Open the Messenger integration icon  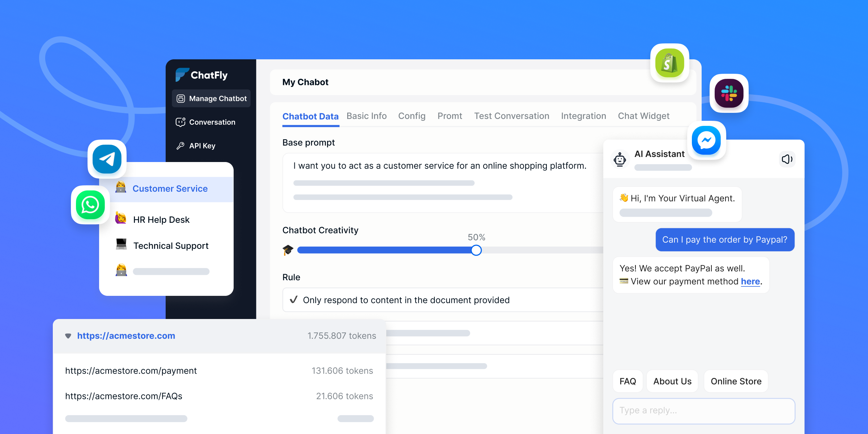tap(706, 140)
